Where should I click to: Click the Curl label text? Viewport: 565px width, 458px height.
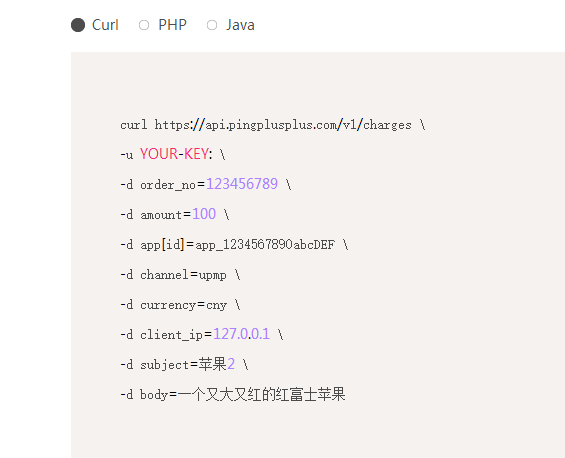105,25
